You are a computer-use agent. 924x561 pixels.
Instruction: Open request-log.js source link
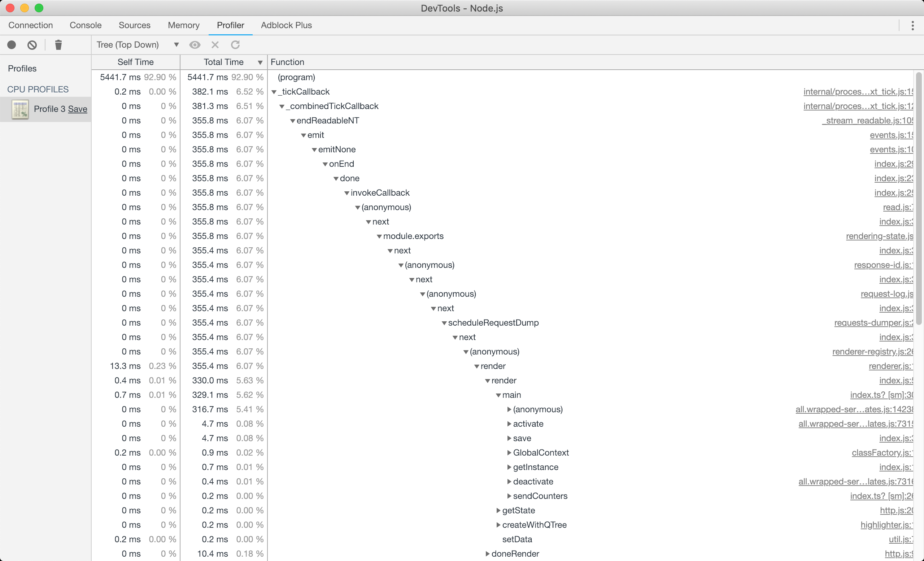point(887,294)
